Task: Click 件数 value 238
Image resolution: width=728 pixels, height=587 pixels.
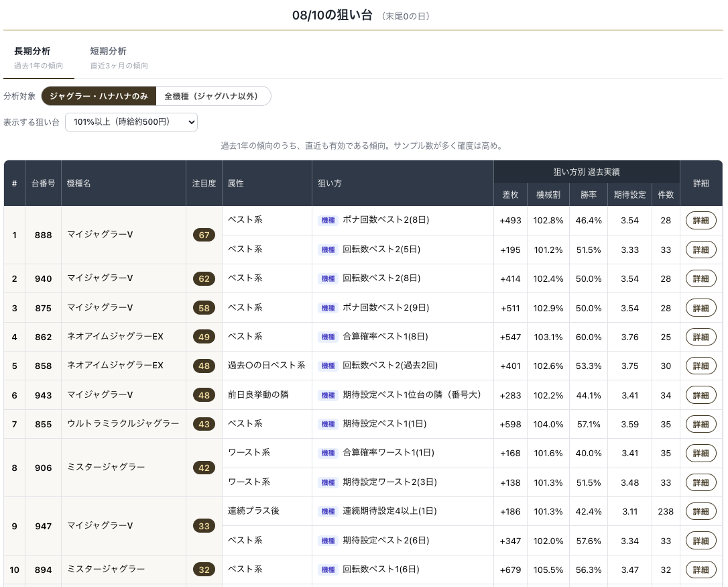Action: click(x=666, y=512)
